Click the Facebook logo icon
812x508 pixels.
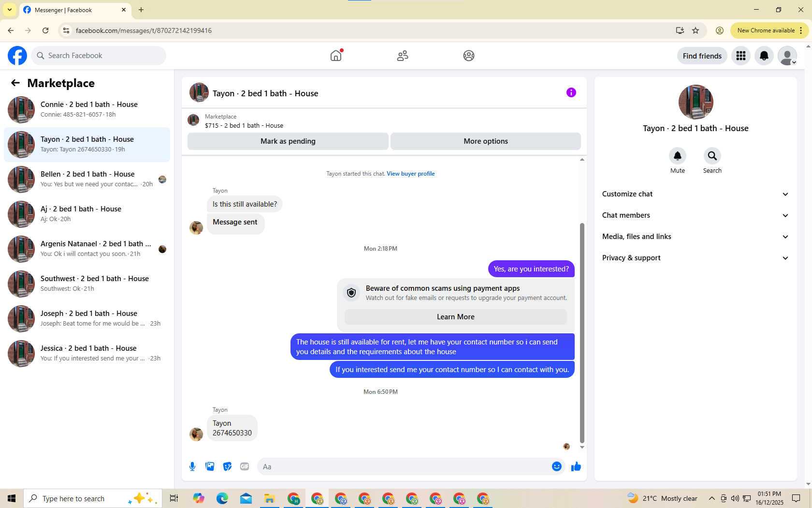coord(17,56)
